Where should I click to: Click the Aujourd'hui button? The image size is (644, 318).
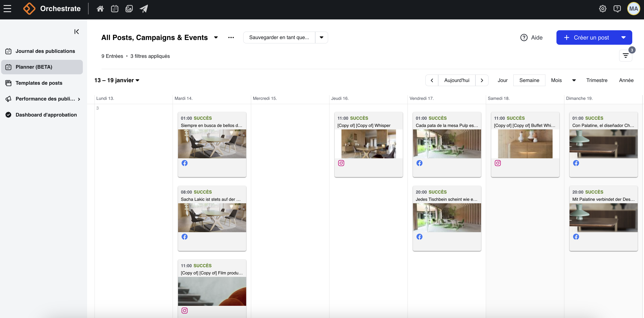456,80
